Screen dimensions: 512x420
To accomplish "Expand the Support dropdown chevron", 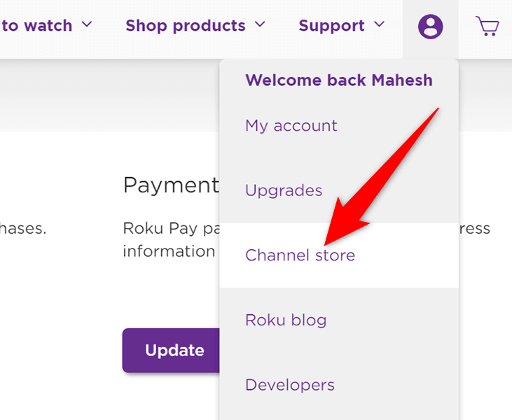I will (379, 24).
